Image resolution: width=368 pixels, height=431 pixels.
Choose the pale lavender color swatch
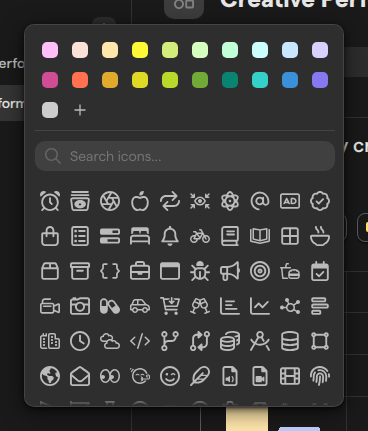click(x=320, y=50)
